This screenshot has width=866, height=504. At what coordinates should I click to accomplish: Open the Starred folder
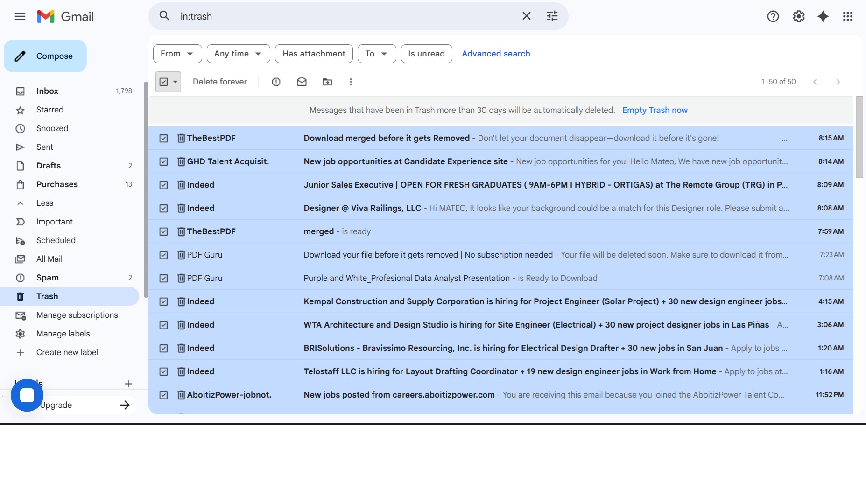[x=70, y=110]
